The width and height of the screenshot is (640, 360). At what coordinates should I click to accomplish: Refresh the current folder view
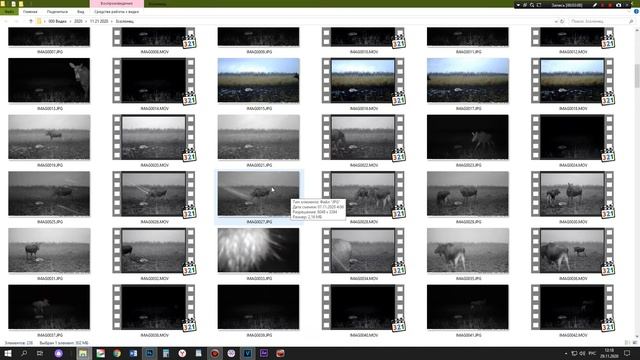562,21
